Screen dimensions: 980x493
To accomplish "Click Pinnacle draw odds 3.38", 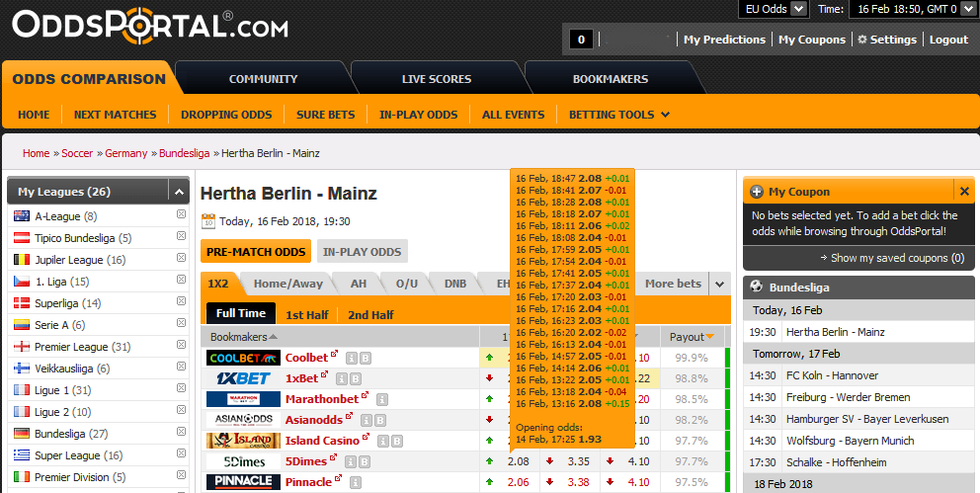I will 578,482.
